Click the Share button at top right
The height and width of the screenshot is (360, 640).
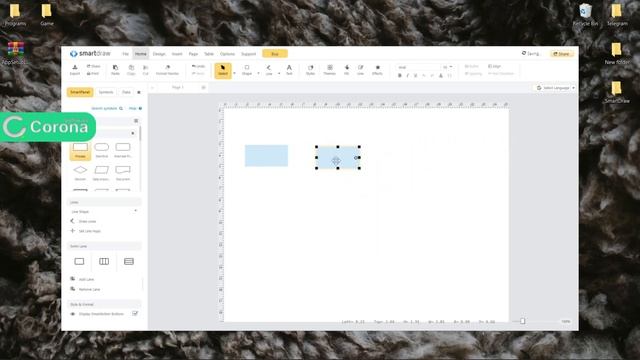(x=562, y=54)
